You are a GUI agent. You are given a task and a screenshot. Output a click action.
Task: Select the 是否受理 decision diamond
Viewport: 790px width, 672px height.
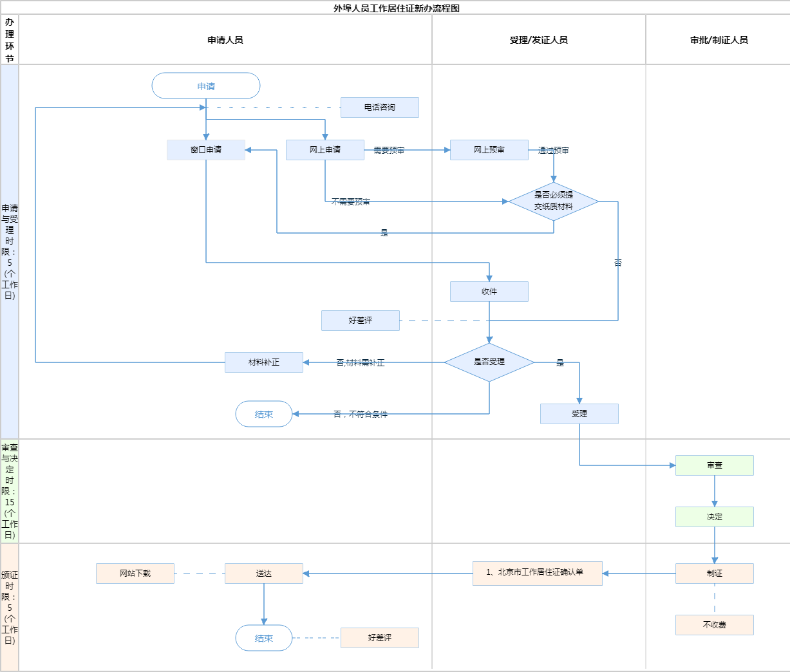pos(489,362)
